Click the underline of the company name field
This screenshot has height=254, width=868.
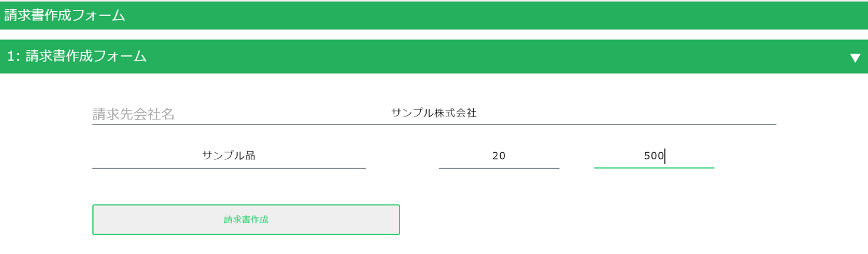click(x=434, y=124)
